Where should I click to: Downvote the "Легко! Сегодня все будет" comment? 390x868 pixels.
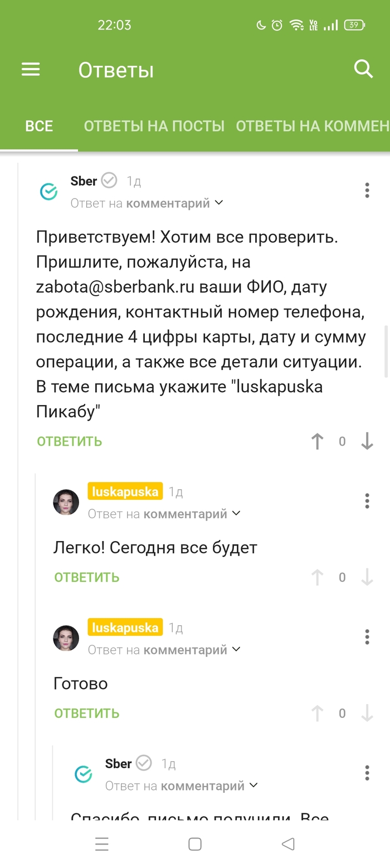coord(367,577)
